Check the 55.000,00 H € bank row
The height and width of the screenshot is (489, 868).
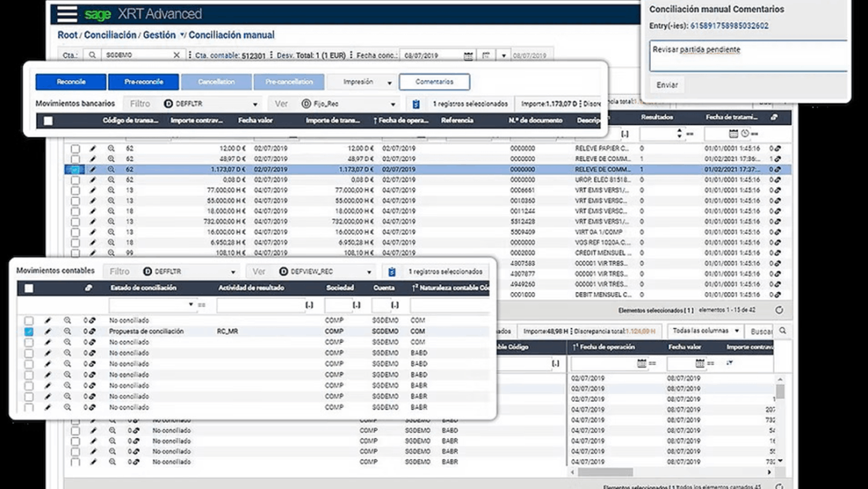[x=75, y=201]
